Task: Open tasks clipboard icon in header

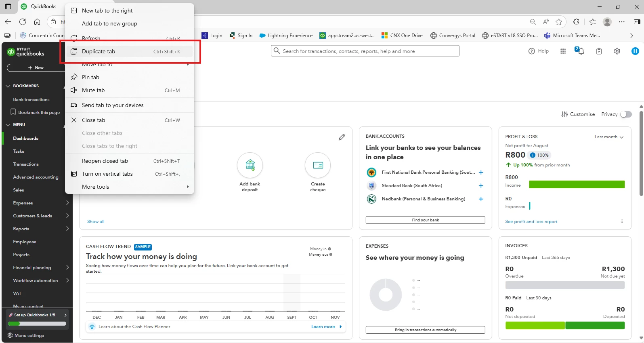Action: tap(599, 51)
